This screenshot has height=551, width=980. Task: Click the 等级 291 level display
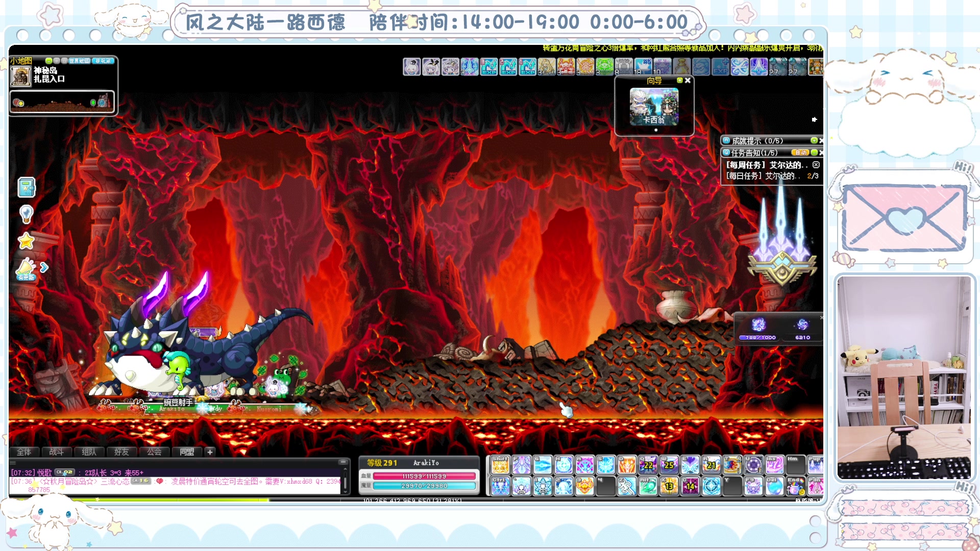[382, 463]
